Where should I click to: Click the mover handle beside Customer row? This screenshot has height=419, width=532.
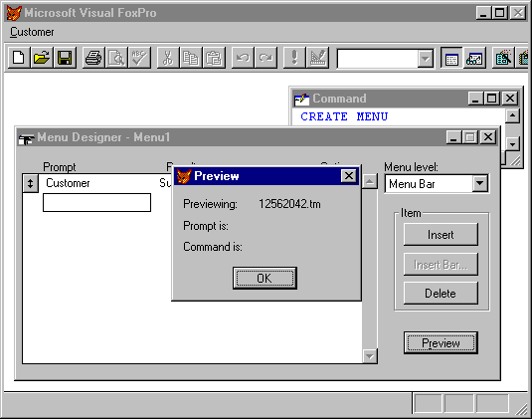[x=30, y=184]
